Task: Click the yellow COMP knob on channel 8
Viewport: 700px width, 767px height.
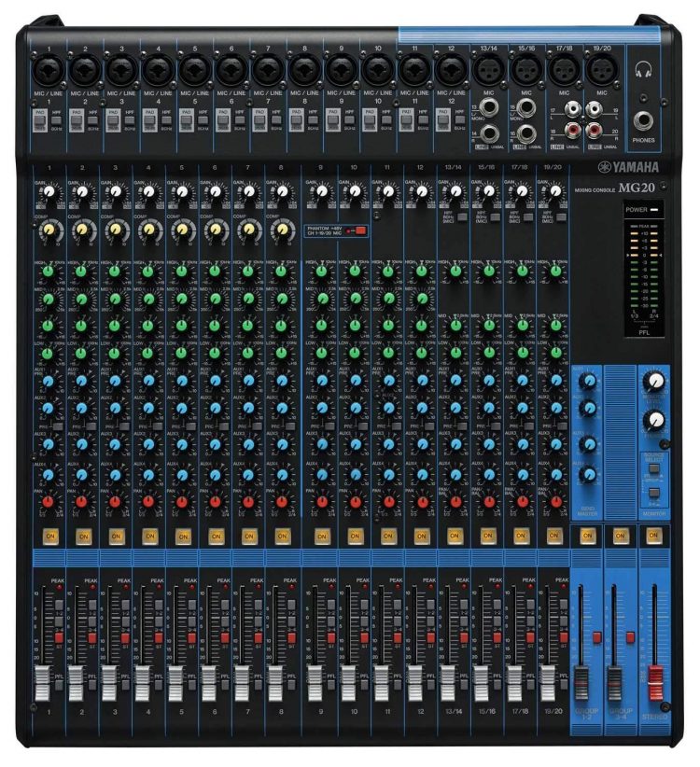Action: pos(281,230)
